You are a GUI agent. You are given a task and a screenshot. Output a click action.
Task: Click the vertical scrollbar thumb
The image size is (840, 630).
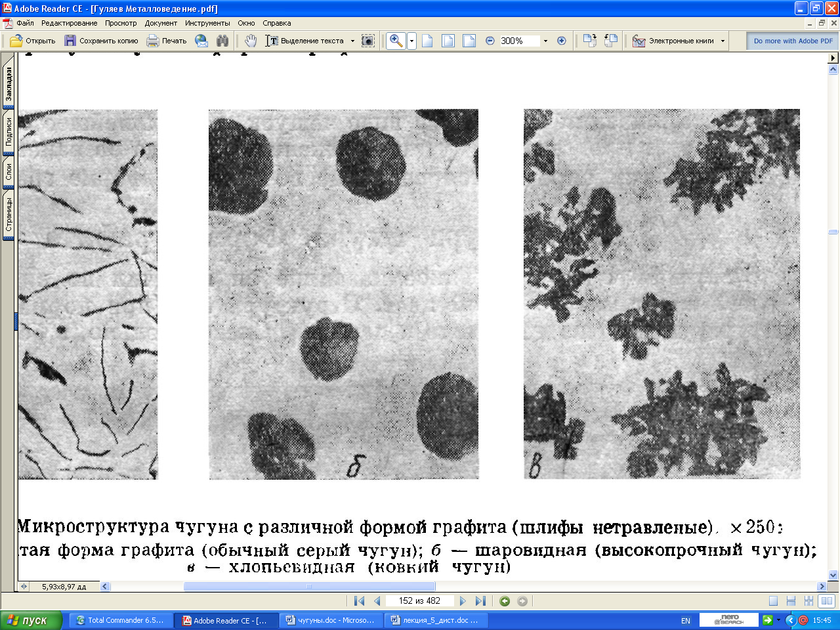click(x=833, y=232)
